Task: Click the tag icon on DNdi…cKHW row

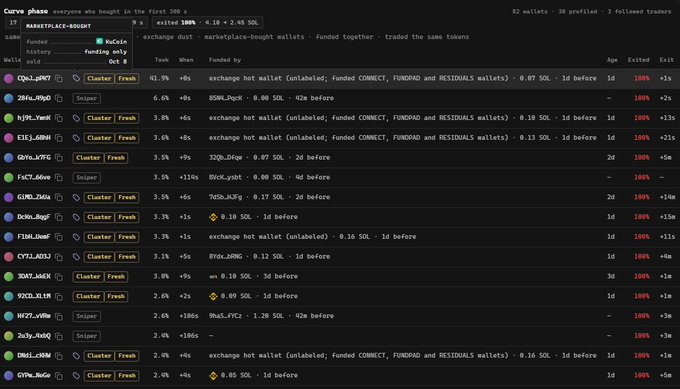Action: click(x=76, y=356)
